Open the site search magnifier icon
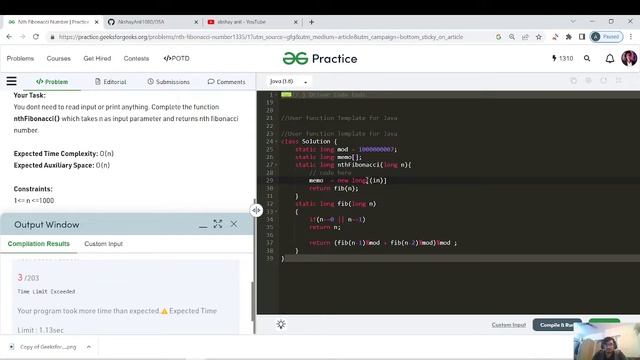This screenshot has height=360, width=640. (x=587, y=59)
